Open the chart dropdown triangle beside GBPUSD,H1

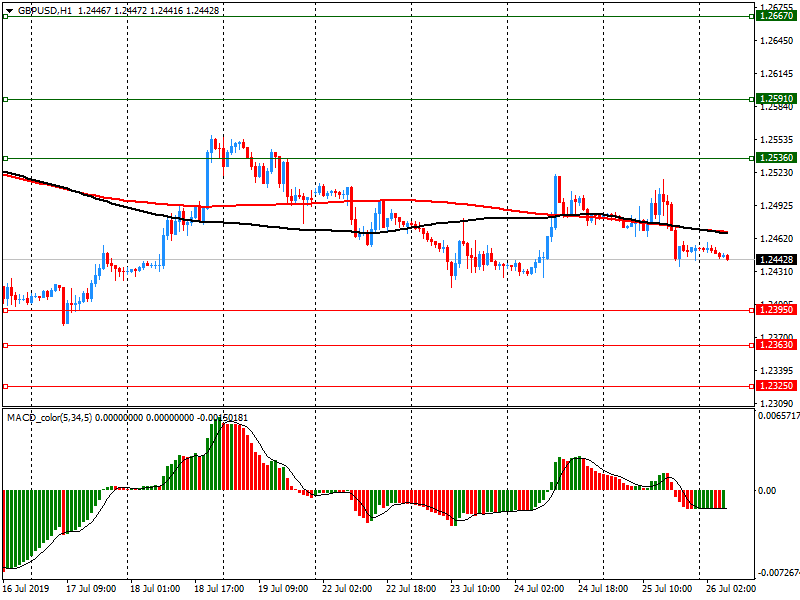[x=9, y=11]
